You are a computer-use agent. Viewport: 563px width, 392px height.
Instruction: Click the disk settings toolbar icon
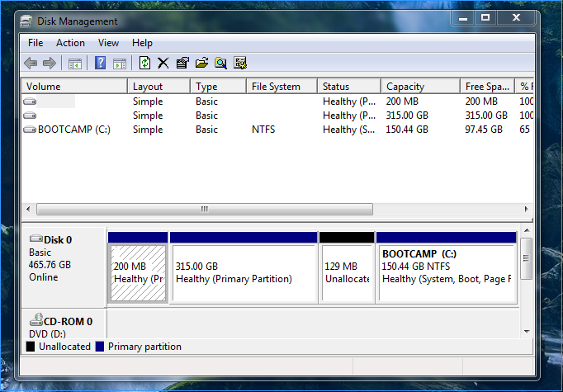(x=240, y=64)
